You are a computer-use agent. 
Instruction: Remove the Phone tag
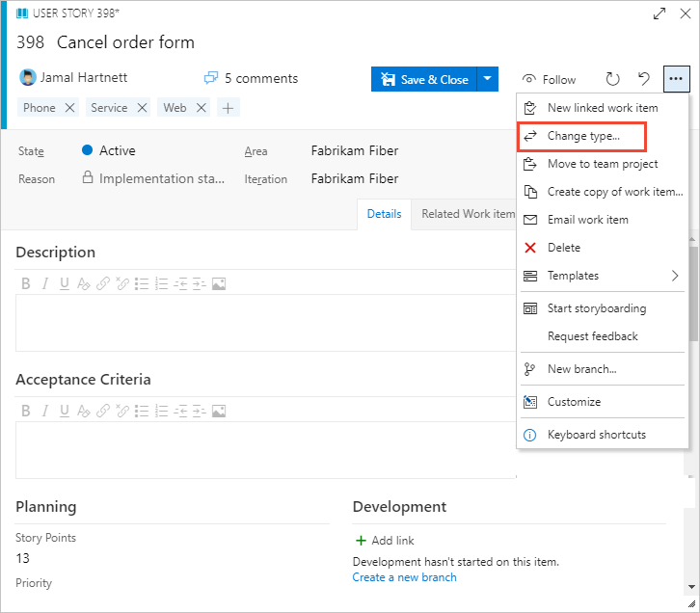click(69, 108)
